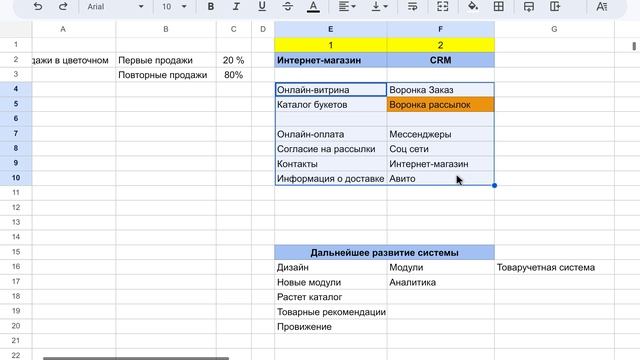Click cell 'Интернет-магазин' in row 9
Screen dimensions: 640x360
[x=440, y=164]
